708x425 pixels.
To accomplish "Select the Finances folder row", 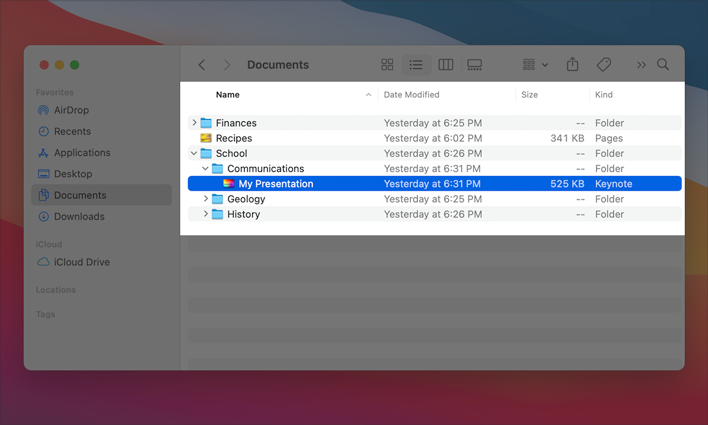I will tap(434, 123).
